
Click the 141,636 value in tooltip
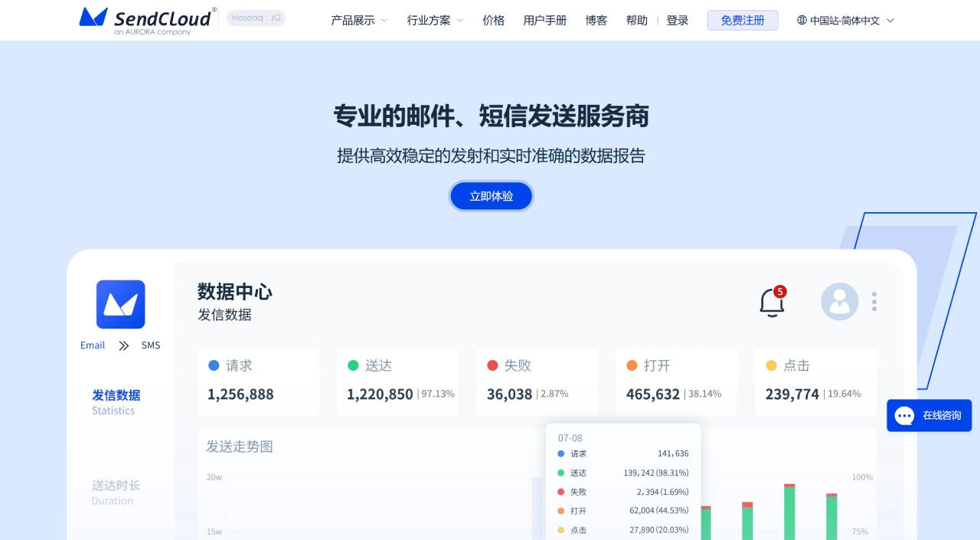pyautogui.click(x=673, y=453)
